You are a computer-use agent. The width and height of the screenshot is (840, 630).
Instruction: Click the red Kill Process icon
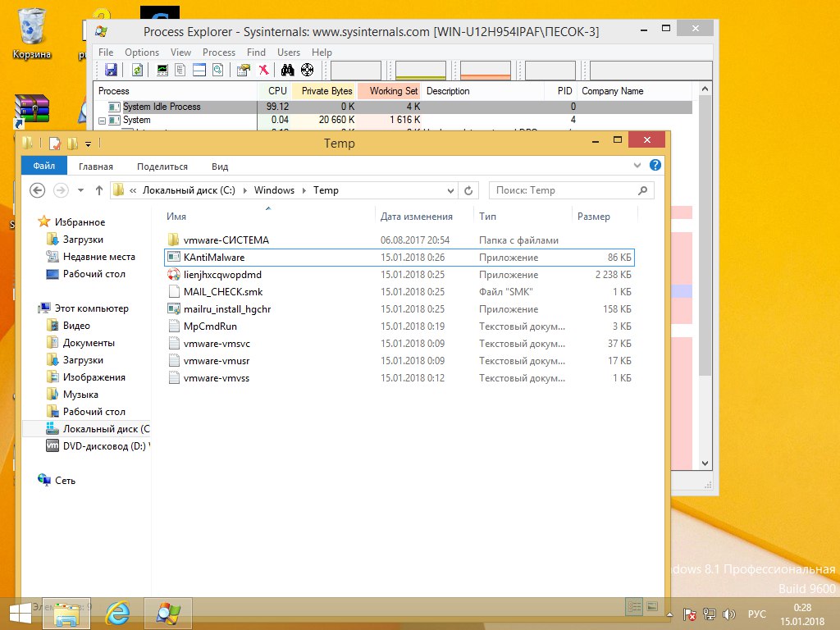coord(263,70)
